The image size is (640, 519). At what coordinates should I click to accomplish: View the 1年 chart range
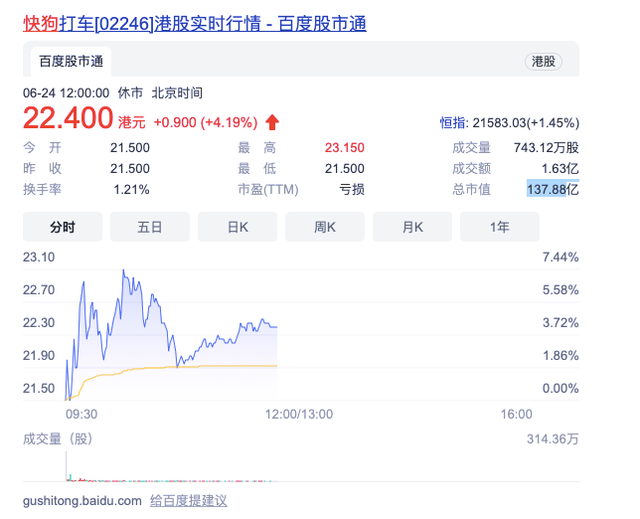coord(500,227)
